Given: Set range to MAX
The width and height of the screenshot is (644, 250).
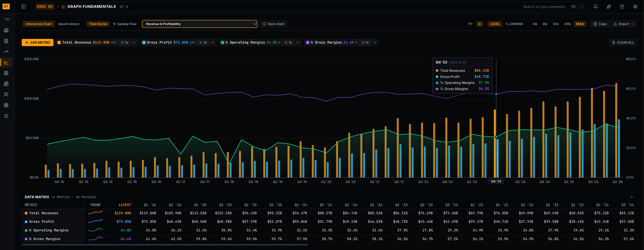Looking at the screenshot, I should tap(580, 24).
